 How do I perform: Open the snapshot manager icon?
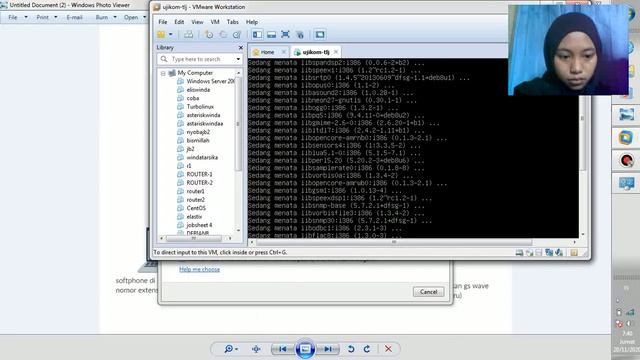pos(237,35)
